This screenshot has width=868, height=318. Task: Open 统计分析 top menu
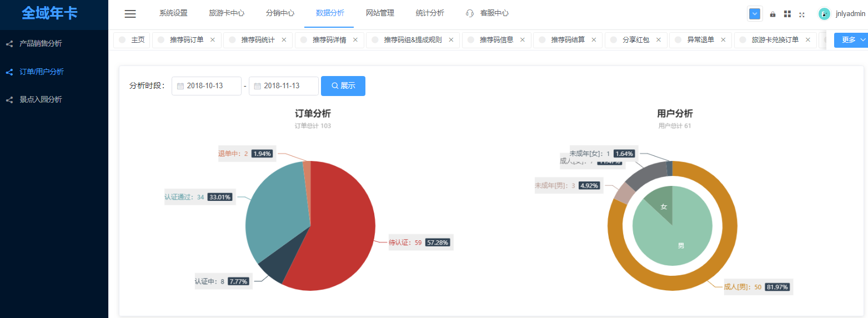(430, 13)
